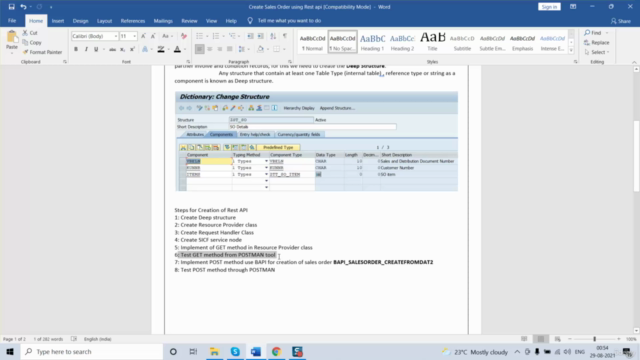This screenshot has width=640, height=360.
Task: Copy the selected text
Action: point(32,42)
